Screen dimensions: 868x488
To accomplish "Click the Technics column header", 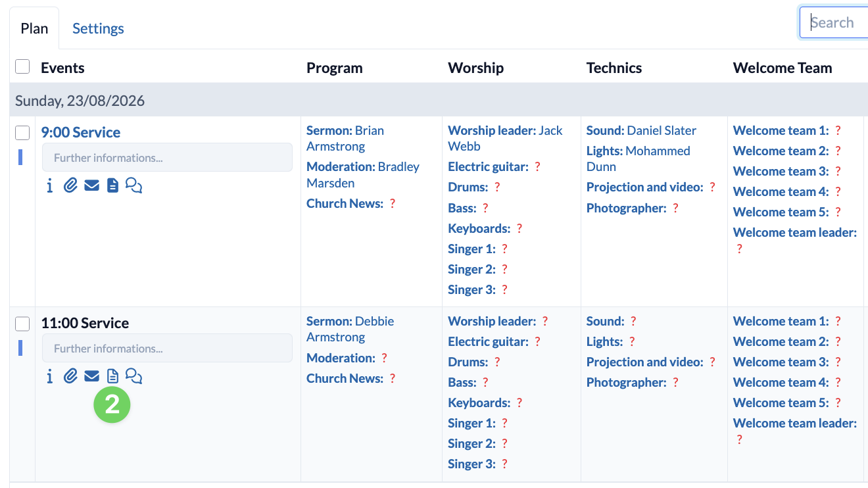I will (x=614, y=68).
